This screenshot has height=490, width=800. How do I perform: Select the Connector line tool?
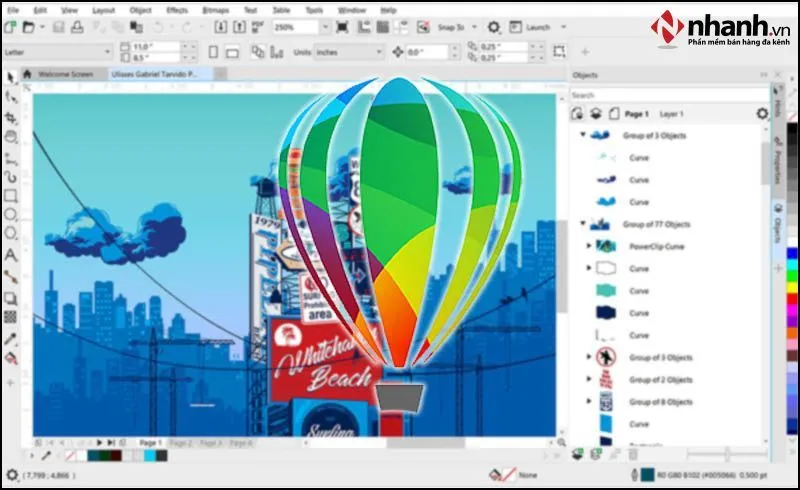pyautogui.click(x=11, y=277)
